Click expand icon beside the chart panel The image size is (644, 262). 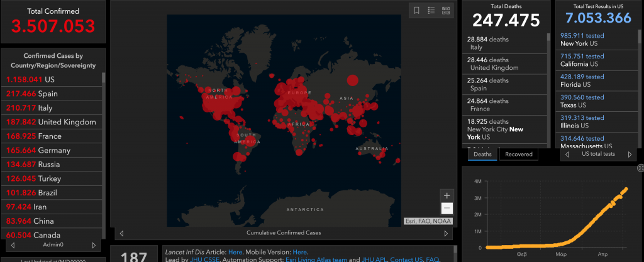[x=640, y=168]
